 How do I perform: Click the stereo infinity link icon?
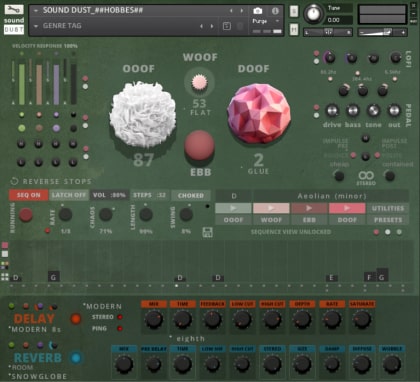point(366,175)
